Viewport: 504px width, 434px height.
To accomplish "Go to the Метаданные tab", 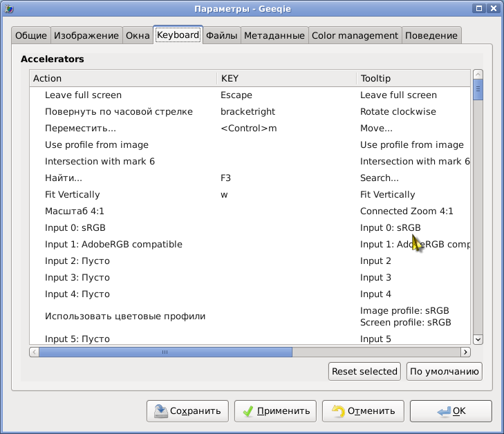I will coord(274,35).
